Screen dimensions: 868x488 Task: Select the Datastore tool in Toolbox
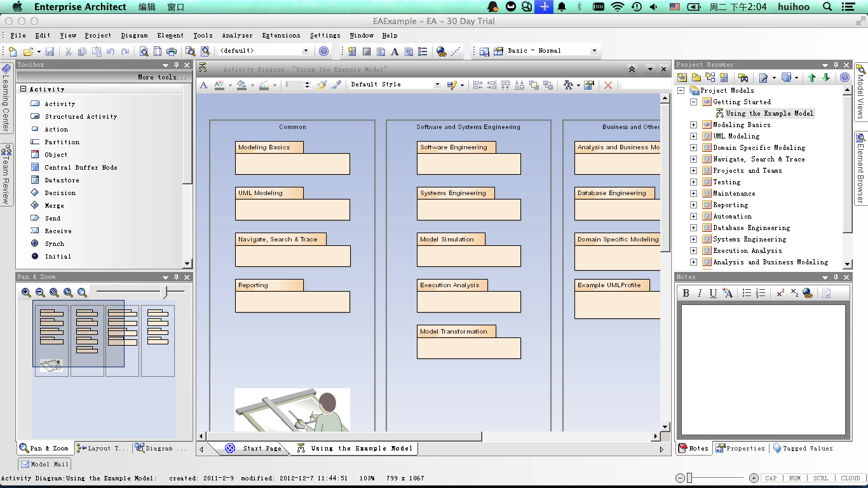(62, 180)
